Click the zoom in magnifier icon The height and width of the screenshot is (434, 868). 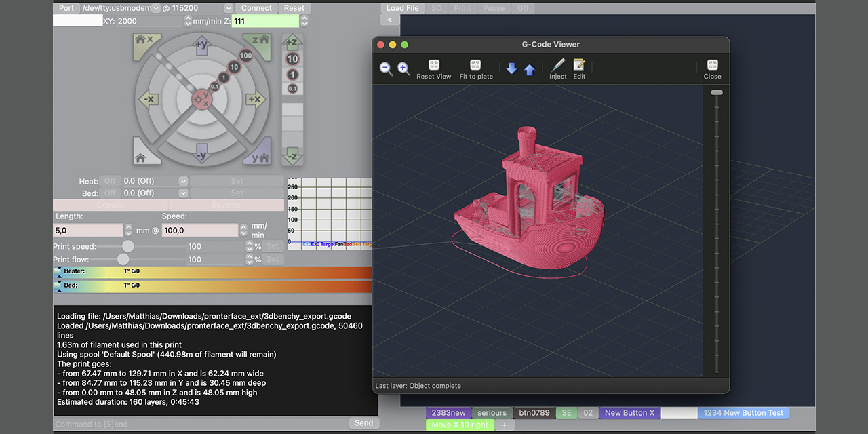pos(403,68)
